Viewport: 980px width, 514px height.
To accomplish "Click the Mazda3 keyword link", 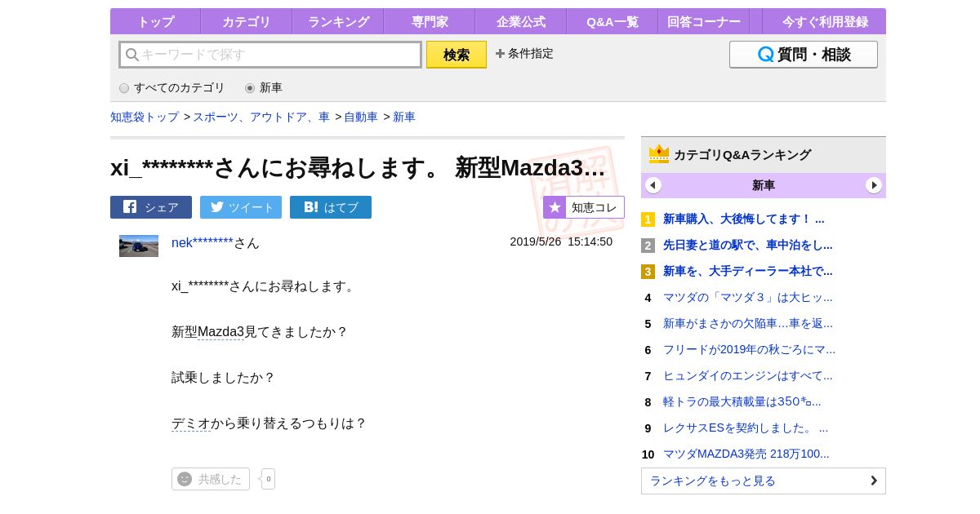I will tap(220, 332).
